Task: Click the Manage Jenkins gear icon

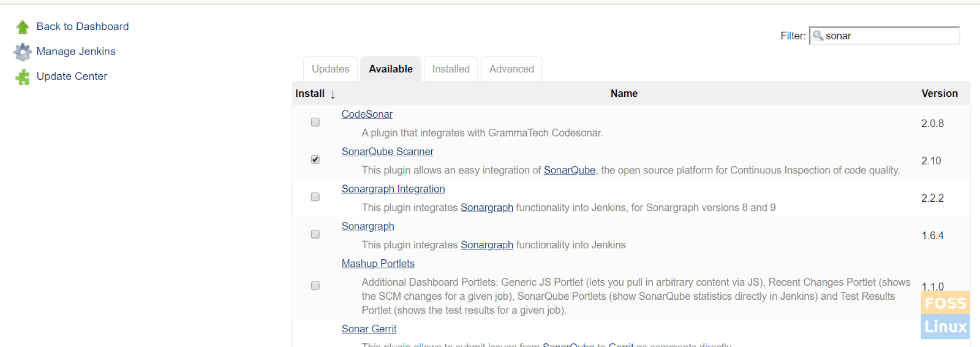Action: pos(23,52)
